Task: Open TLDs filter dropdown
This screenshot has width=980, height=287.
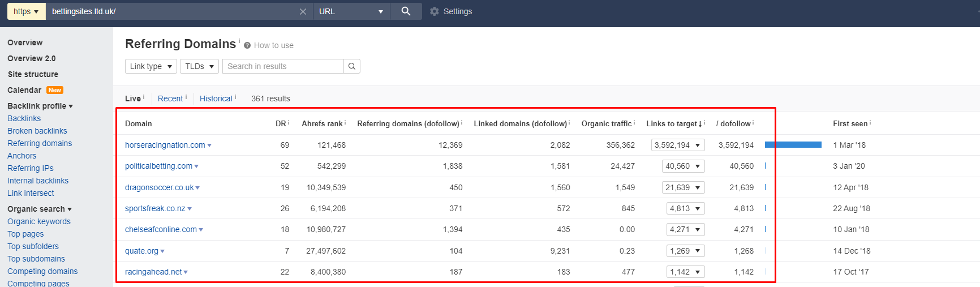Action: pyautogui.click(x=200, y=66)
